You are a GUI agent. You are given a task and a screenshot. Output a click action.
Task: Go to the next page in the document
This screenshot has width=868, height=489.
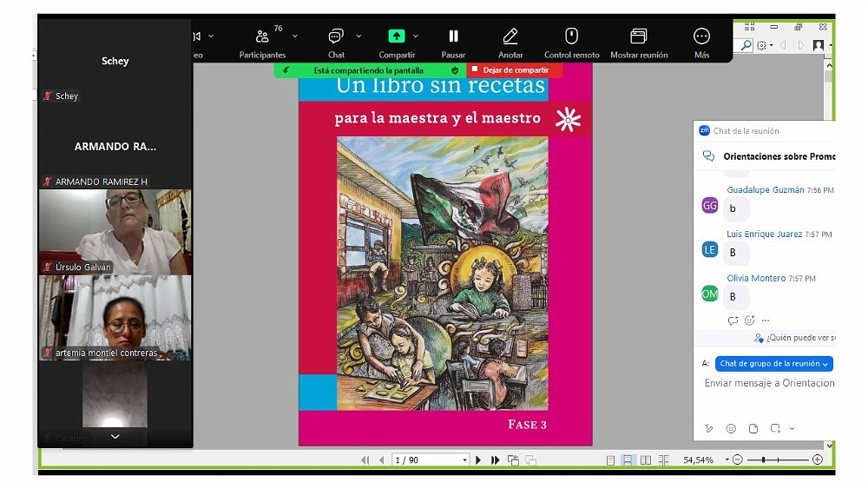point(478,459)
